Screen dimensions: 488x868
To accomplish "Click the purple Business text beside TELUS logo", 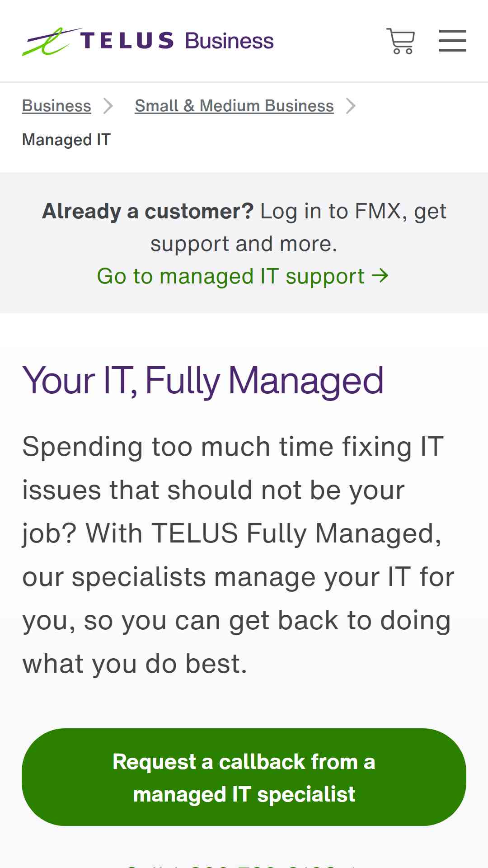I will [230, 41].
